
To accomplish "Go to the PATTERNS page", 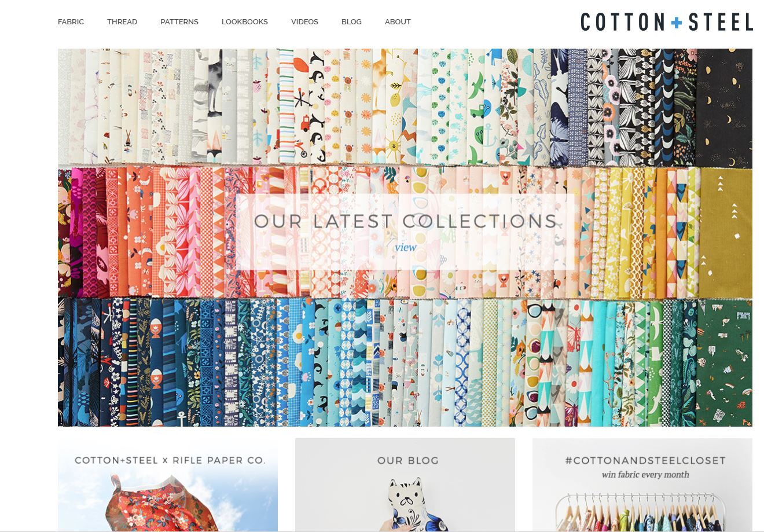I will [179, 22].
